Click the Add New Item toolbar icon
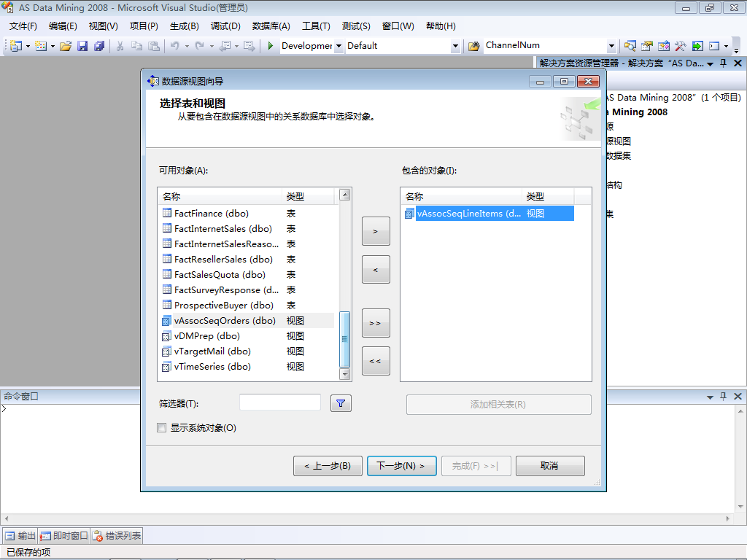 tap(41, 46)
